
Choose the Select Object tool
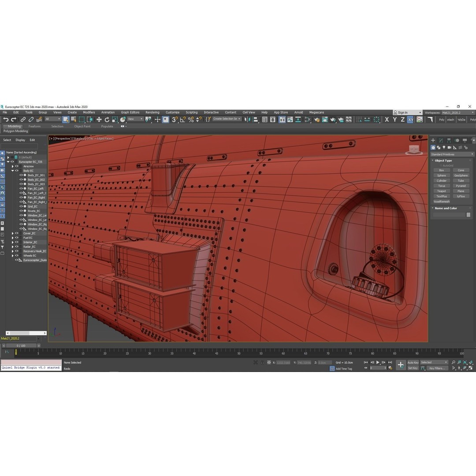point(66,119)
